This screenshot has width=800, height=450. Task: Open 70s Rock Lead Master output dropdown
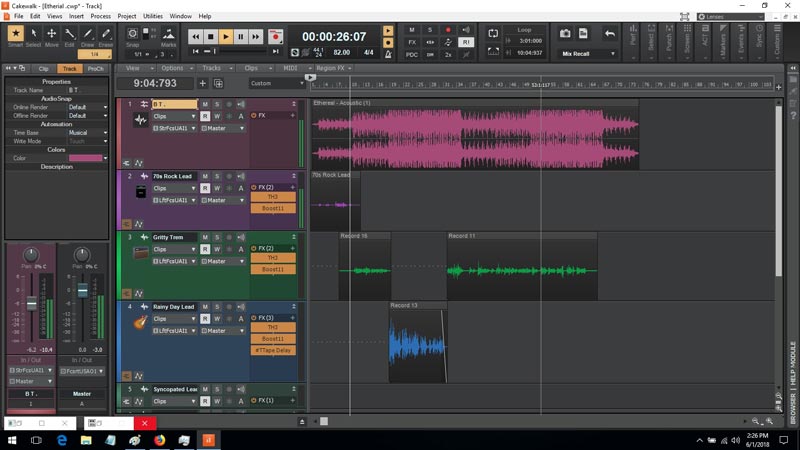pos(223,201)
